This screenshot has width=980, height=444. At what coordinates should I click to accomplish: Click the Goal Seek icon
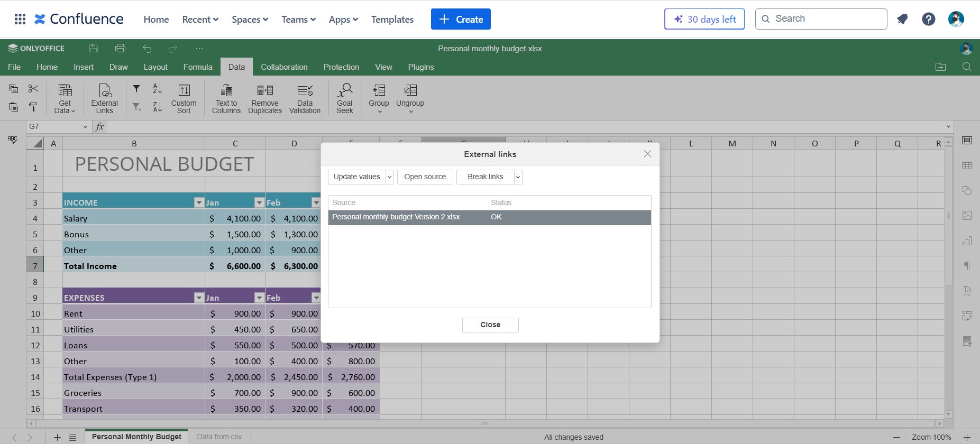[344, 98]
